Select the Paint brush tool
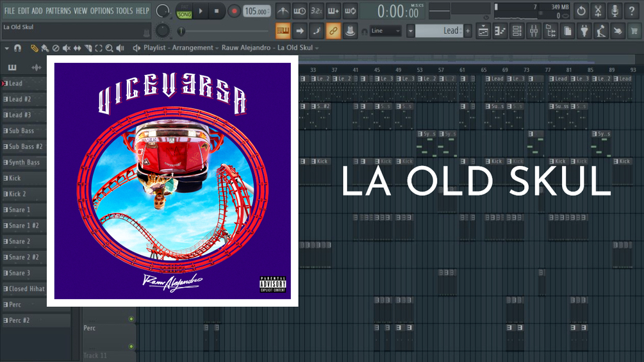The height and width of the screenshot is (362, 644). [45, 49]
